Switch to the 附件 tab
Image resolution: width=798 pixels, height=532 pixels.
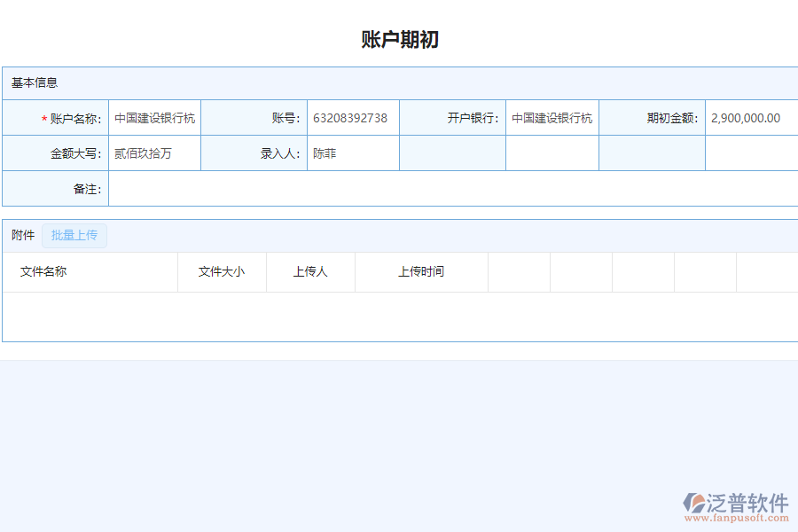[23, 235]
